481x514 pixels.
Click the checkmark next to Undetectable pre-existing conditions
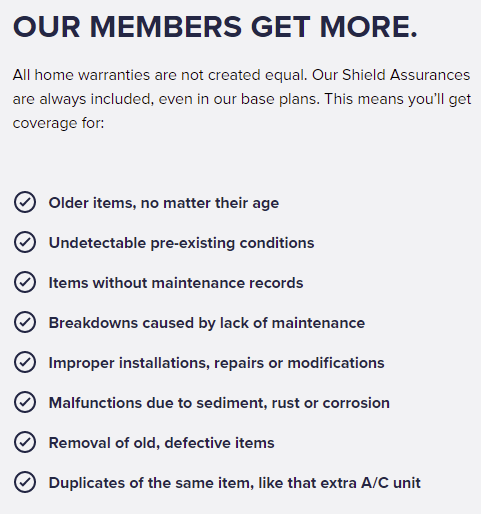pos(25,242)
